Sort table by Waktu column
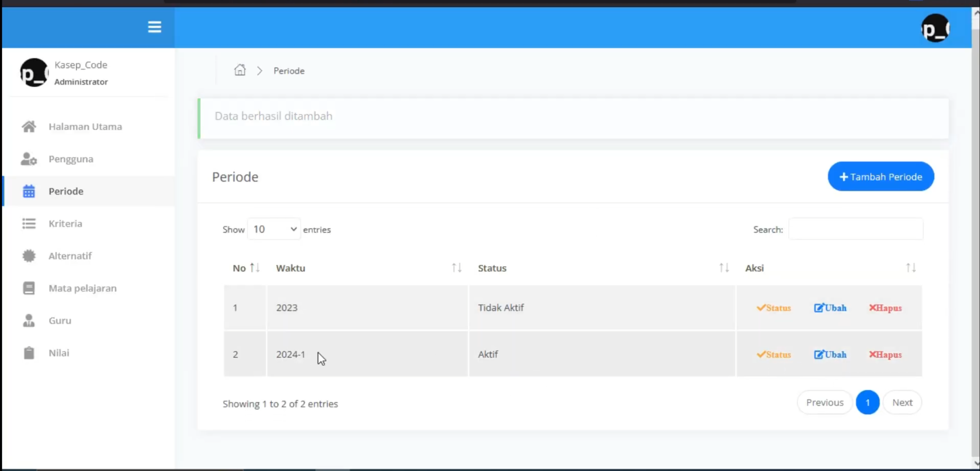 [x=368, y=268]
